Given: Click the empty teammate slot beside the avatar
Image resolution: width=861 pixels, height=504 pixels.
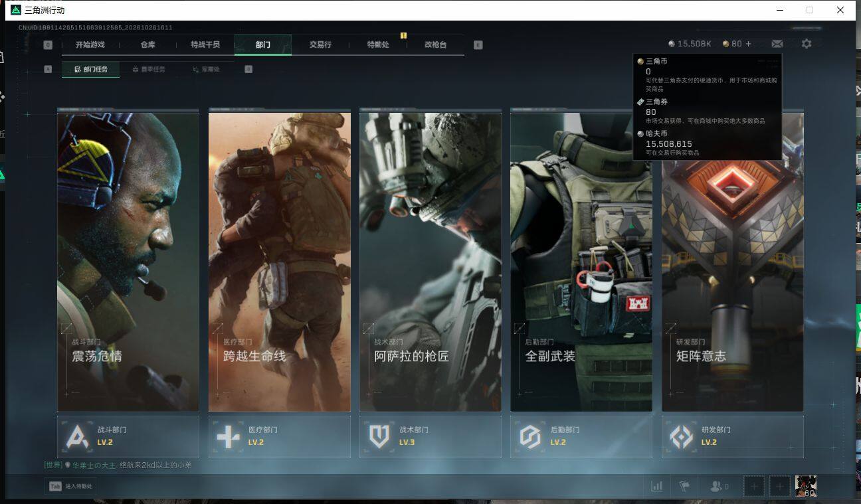Looking at the screenshot, I should pyautogui.click(x=780, y=486).
